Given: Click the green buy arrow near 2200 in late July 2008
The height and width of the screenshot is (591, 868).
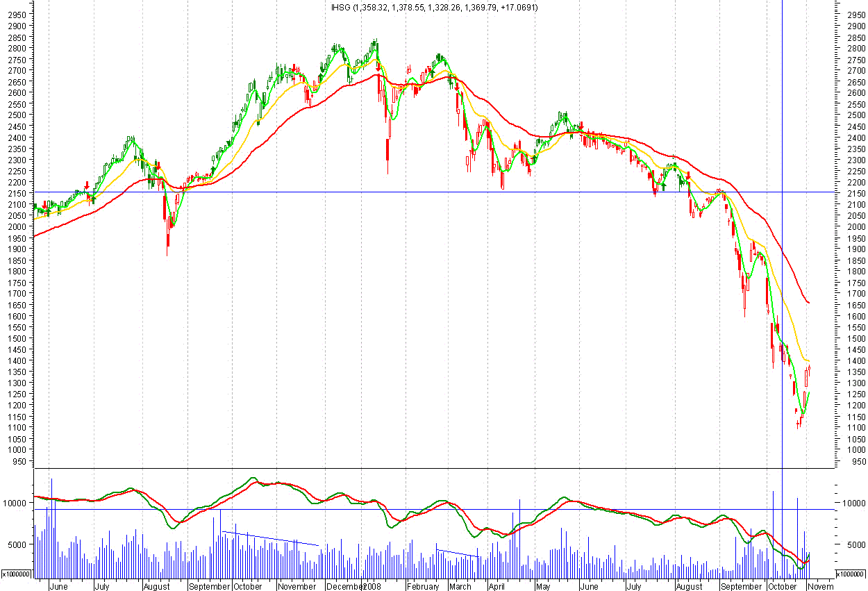Looking at the screenshot, I should (x=664, y=186).
